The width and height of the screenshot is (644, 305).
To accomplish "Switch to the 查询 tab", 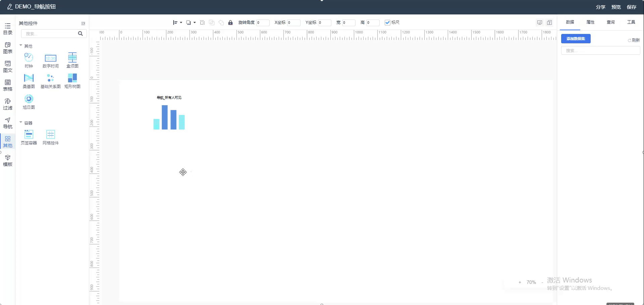I will pos(611,22).
